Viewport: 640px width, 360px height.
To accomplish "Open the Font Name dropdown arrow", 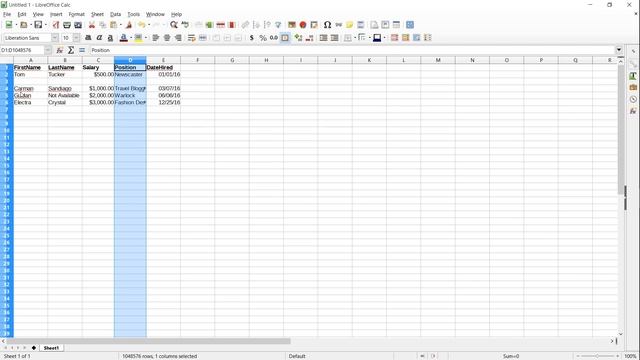I will click(x=55, y=38).
